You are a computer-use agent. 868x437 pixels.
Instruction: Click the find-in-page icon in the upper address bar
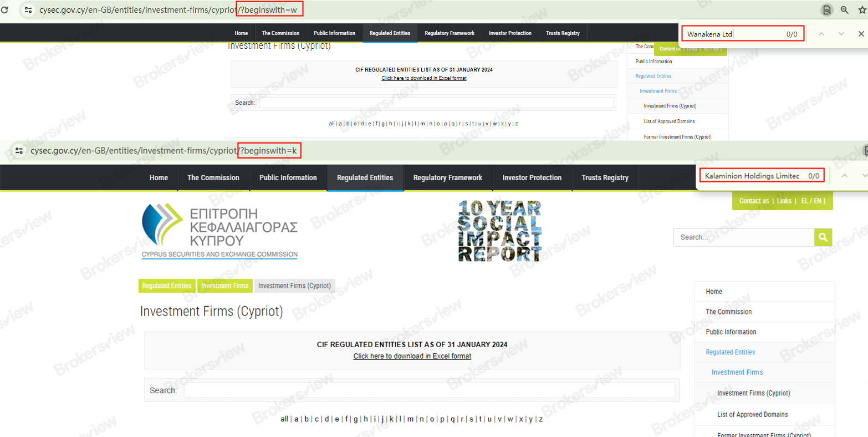pos(826,10)
